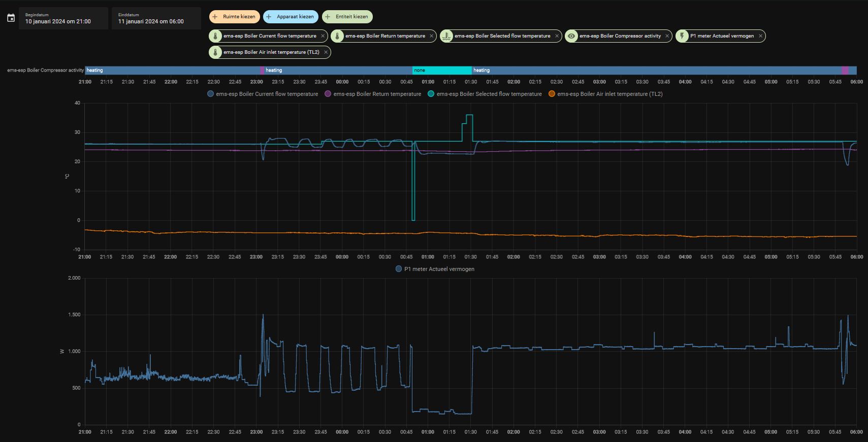The width and height of the screenshot is (868, 442).
Task: Open the Entiteit kiezen picker
Action: (x=347, y=17)
